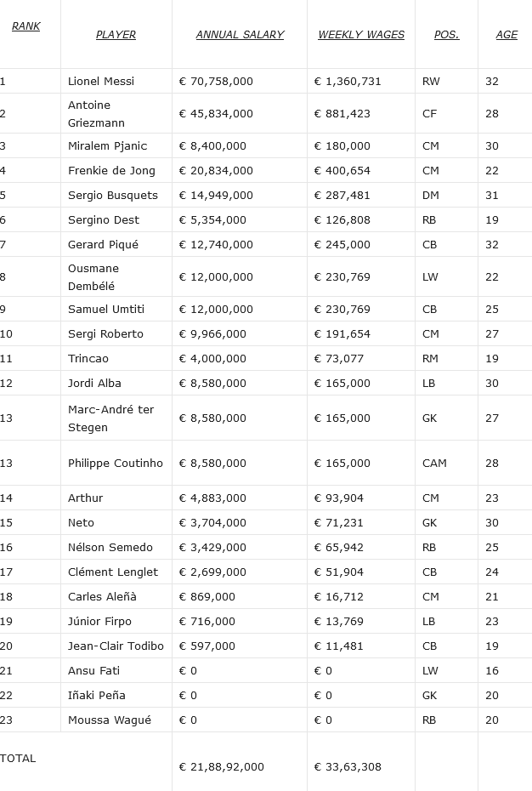Click Sergio Busquets row name

pos(113,196)
